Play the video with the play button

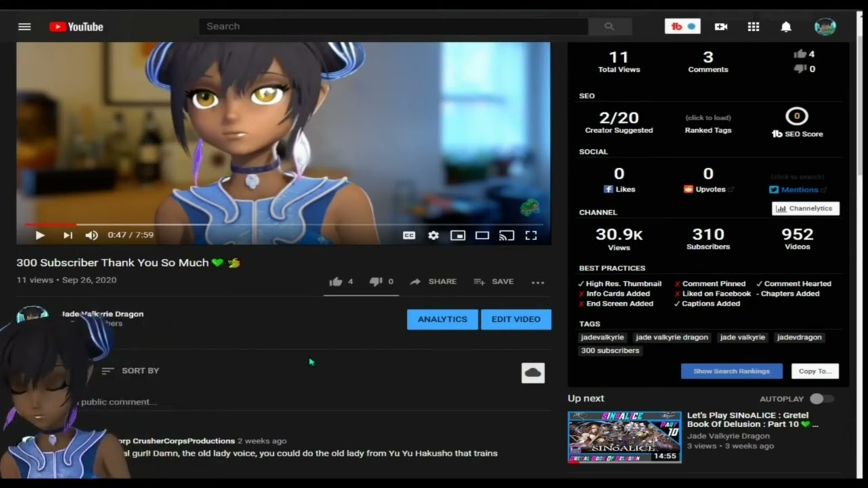click(40, 235)
